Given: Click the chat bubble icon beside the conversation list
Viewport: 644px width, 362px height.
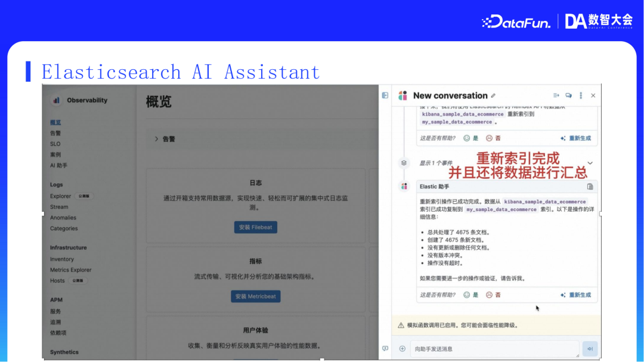Looking at the screenshot, I should (x=568, y=95).
